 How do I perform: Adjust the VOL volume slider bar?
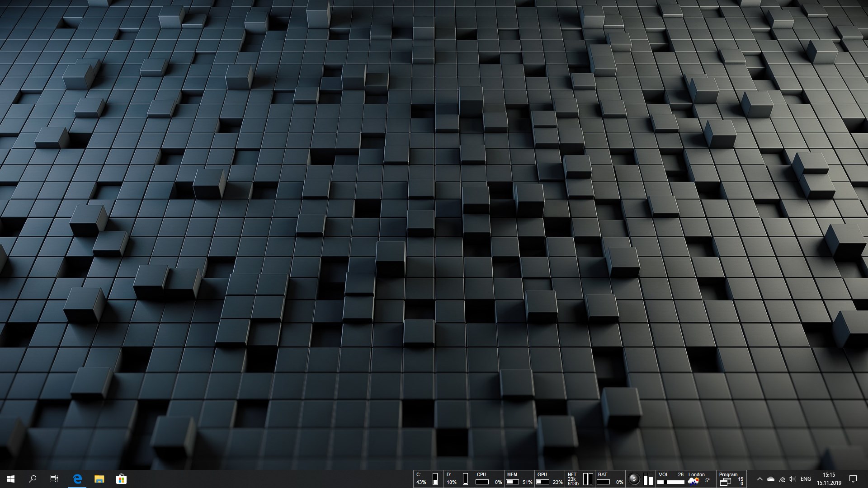point(671,482)
